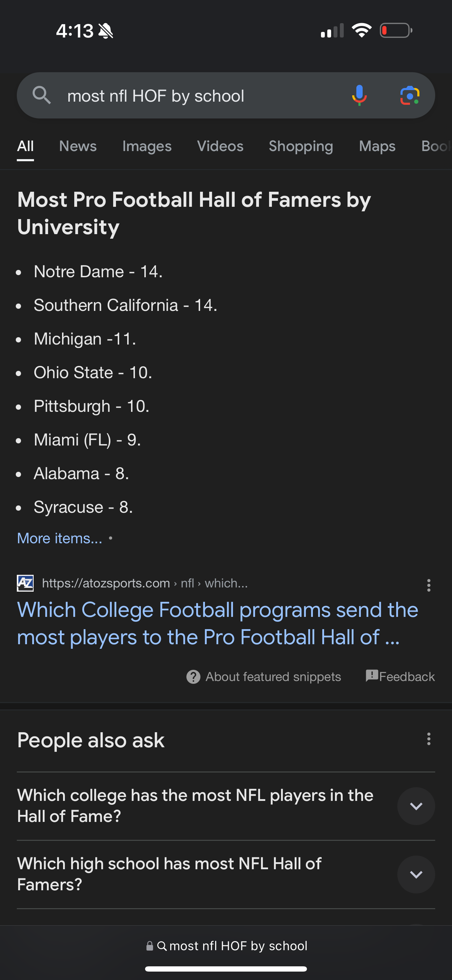Select the Shopping tab
The height and width of the screenshot is (980, 452).
tap(301, 146)
